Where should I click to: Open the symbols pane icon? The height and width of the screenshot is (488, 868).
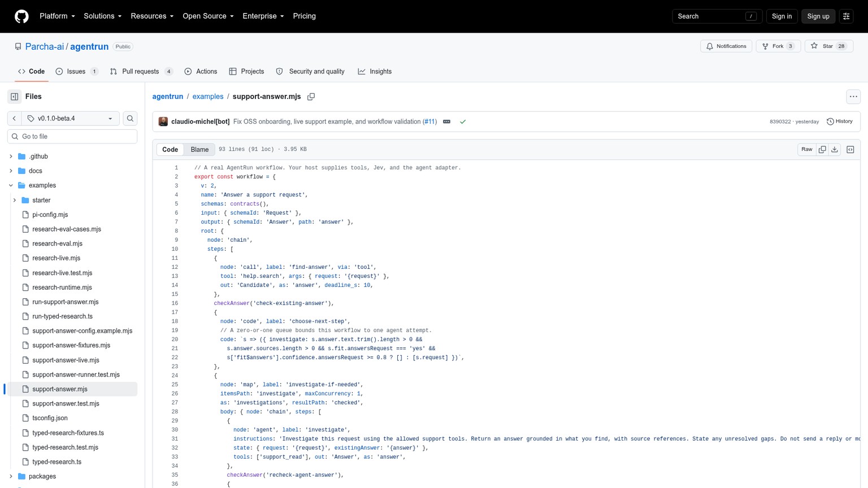pos(850,150)
